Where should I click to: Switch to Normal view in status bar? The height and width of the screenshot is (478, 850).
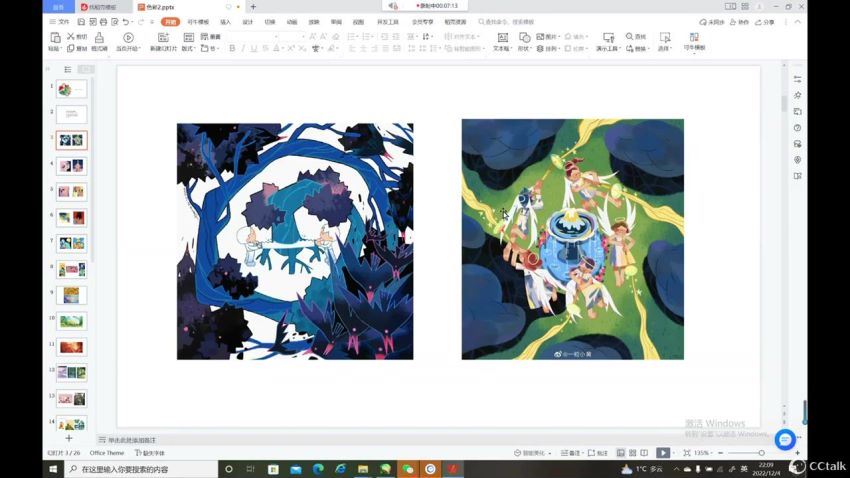pyautogui.click(x=621, y=453)
